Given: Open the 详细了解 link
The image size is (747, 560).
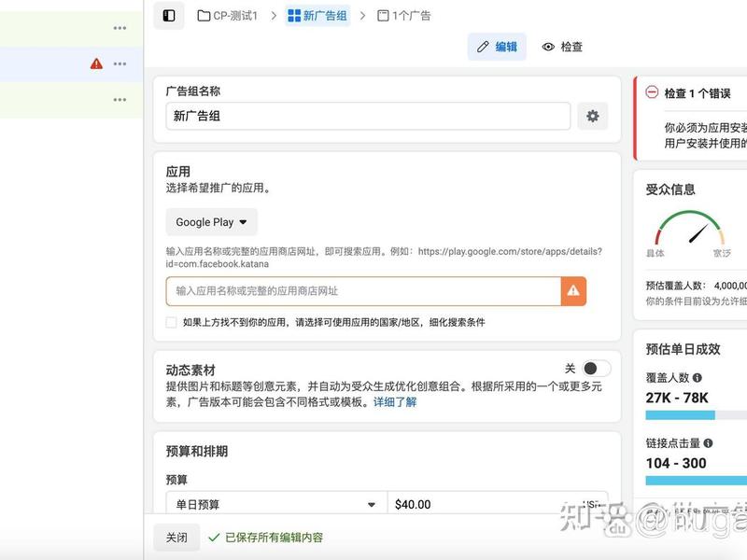Looking at the screenshot, I should tap(395, 402).
